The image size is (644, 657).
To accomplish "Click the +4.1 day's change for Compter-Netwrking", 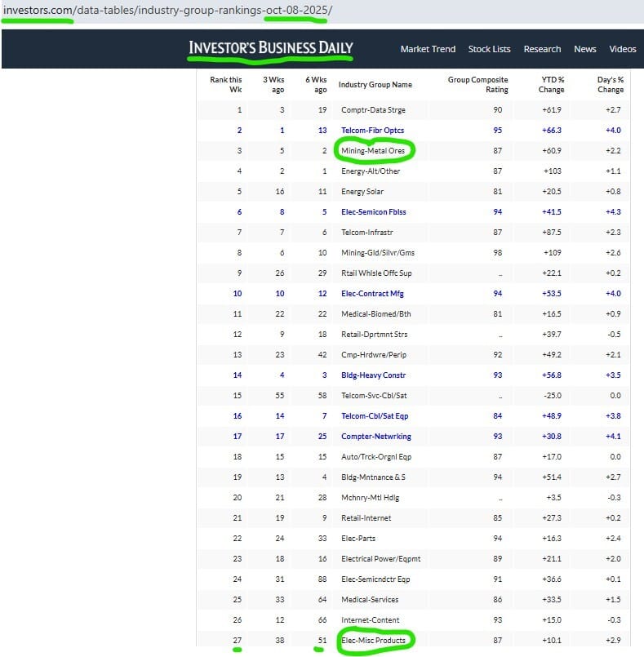I will click(613, 437).
